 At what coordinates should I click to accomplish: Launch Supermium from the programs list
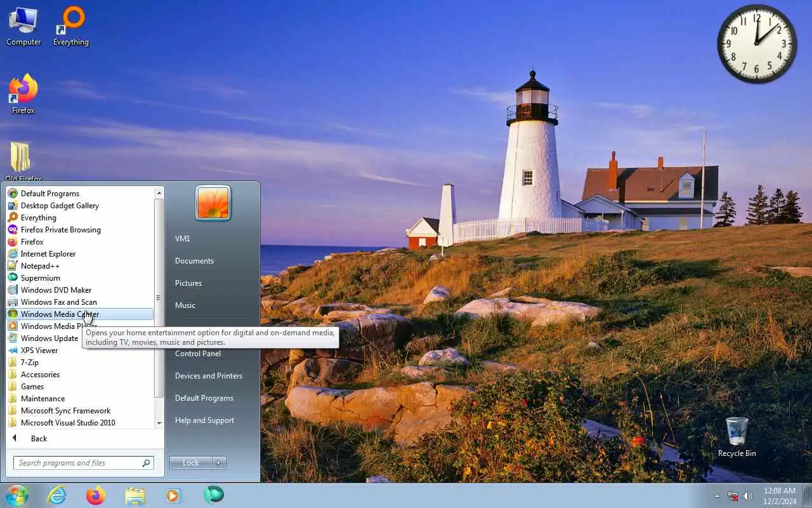pyautogui.click(x=80, y=278)
